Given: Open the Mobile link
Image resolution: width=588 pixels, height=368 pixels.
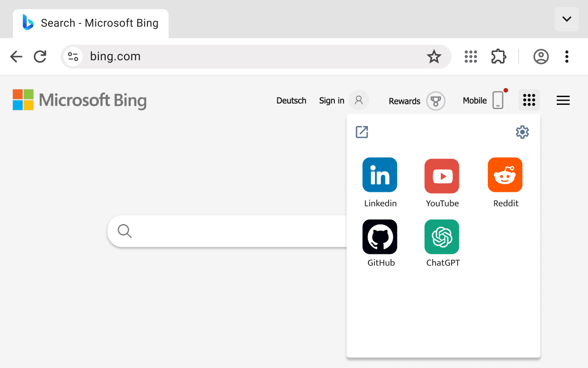Looking at the screenshot, I should [475, 101].
